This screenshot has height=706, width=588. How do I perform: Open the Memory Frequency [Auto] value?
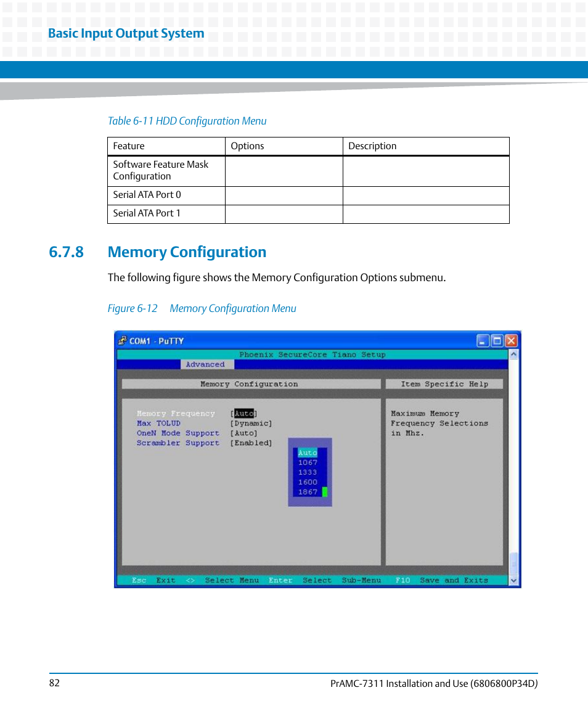(243, 413)
